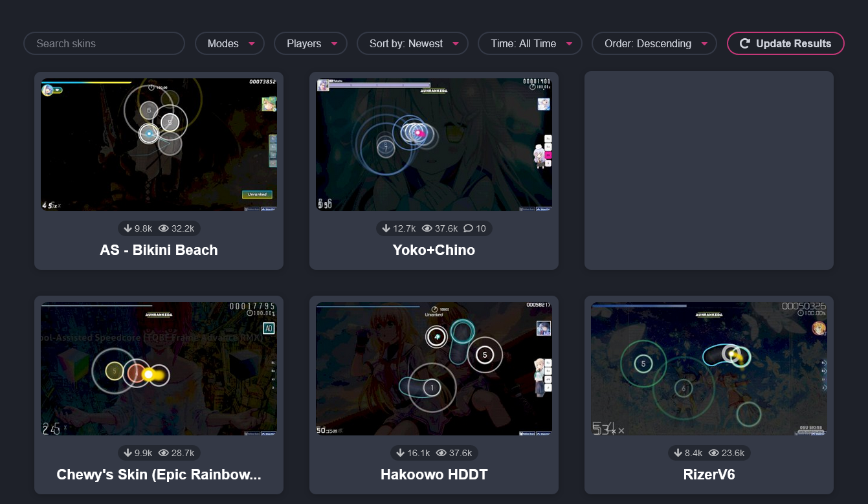Screen dimensions: 868x504
Task: Click the Modes dropdown arrow
Action: [252, 44]
